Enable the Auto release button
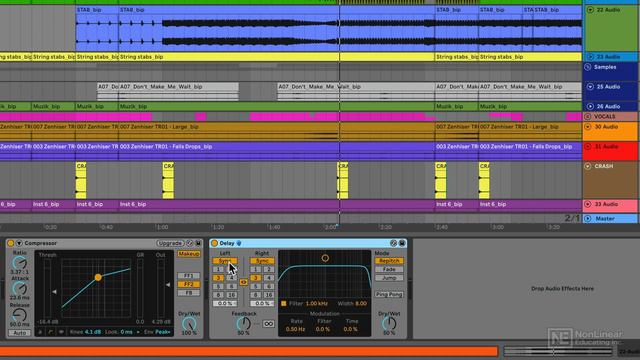The image size is (640, 360). [x=19, y=333]
